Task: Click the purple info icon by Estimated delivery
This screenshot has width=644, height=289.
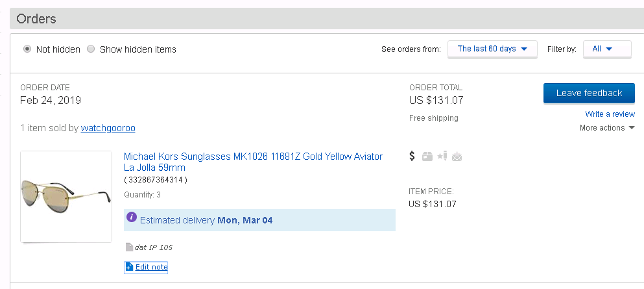Action: point(132,218)
